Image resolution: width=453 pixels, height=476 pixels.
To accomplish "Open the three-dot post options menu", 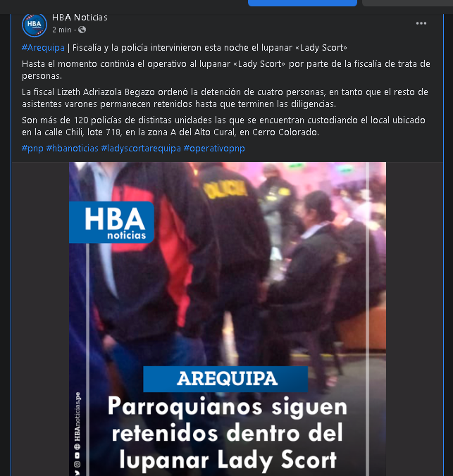I will pyautogui.click(x=421, y=23).
